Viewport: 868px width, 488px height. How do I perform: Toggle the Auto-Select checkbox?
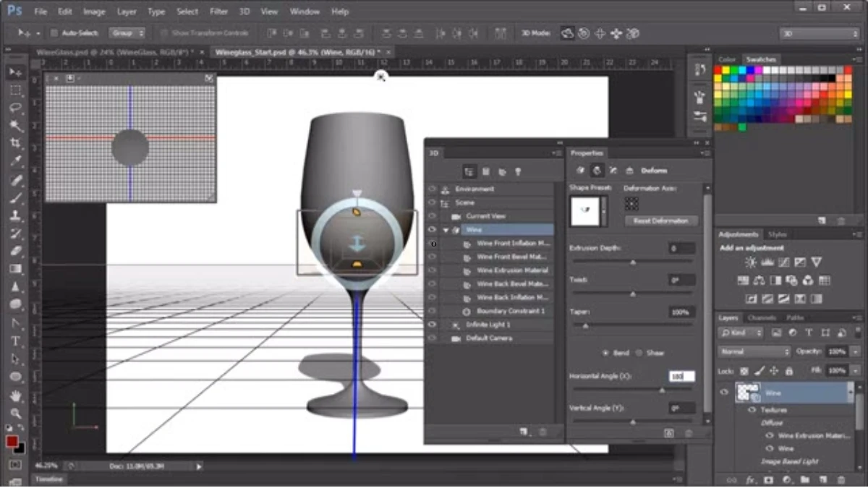click(54, 33)
